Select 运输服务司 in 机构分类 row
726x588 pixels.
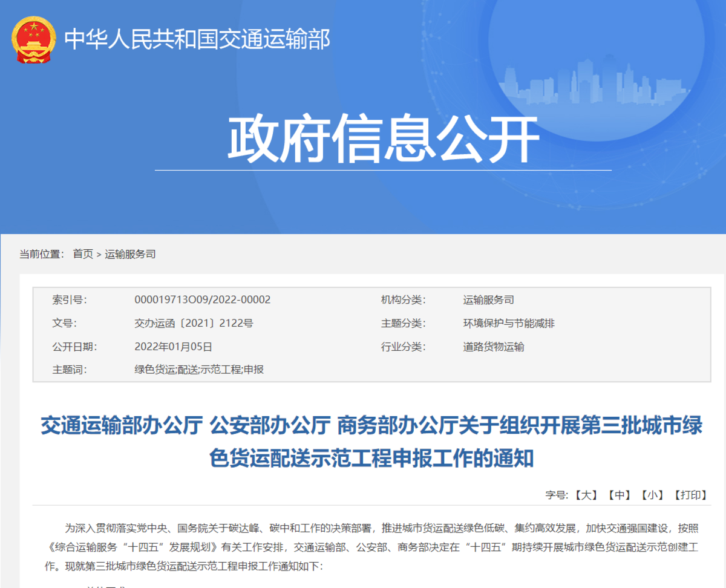pyautogui.click(x=488, y=299)
